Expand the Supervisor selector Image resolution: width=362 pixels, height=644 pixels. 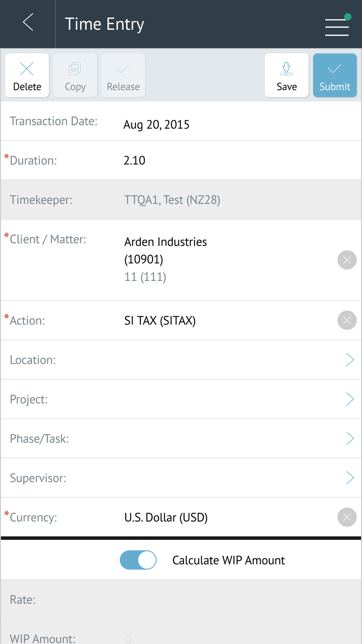181,478
